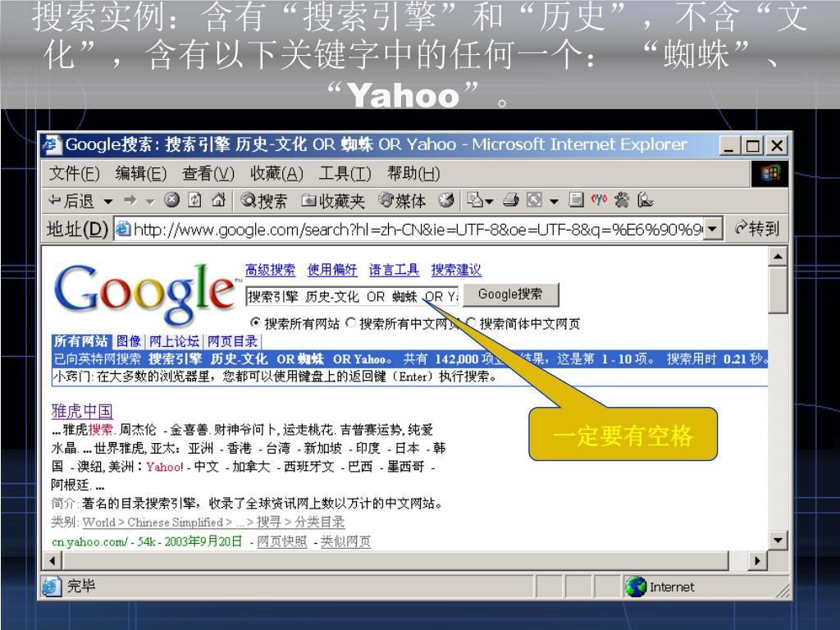Open the 搜索 search pane button
This screenshot has width=840, height=630.
[263, 201]
